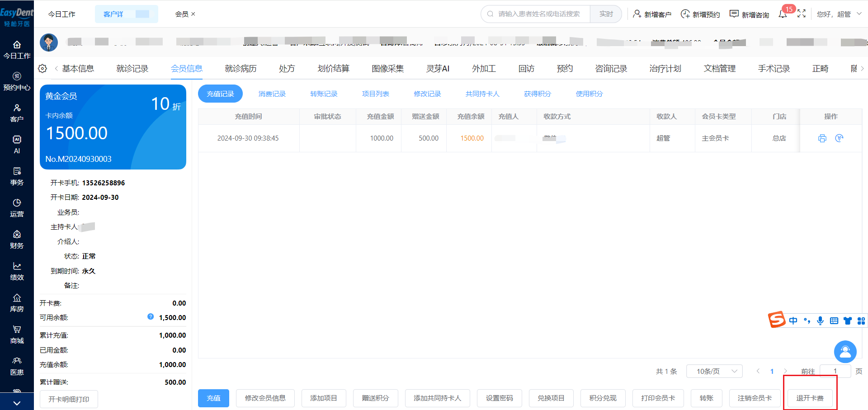Switch to 治疗计划 tab
The width and height of the screenshot is (868, 410).
[x=665, y=68]
